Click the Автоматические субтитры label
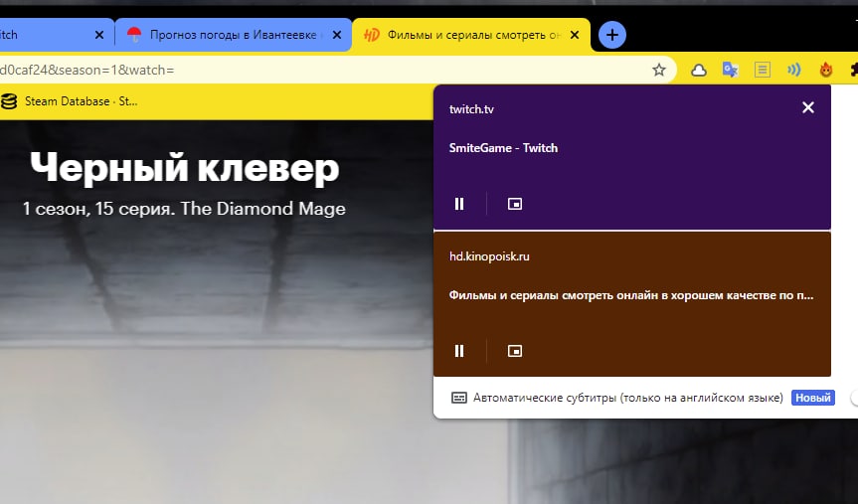858x504 pixels. point(628,398)
